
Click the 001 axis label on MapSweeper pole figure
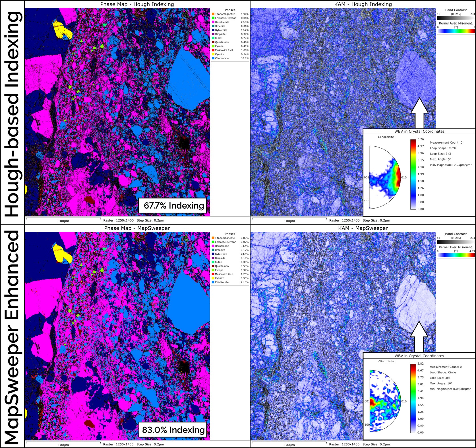367,401
